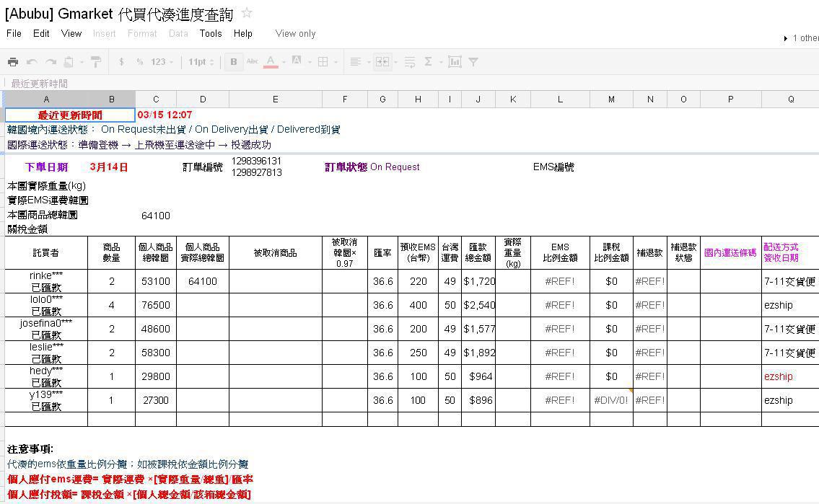
Task: Expand the merge cells dropdown arrow
Action: coord(395,63)
